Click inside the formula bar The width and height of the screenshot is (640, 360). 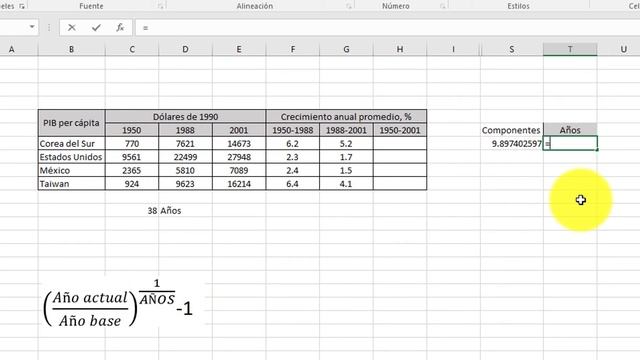coord(388,28)
